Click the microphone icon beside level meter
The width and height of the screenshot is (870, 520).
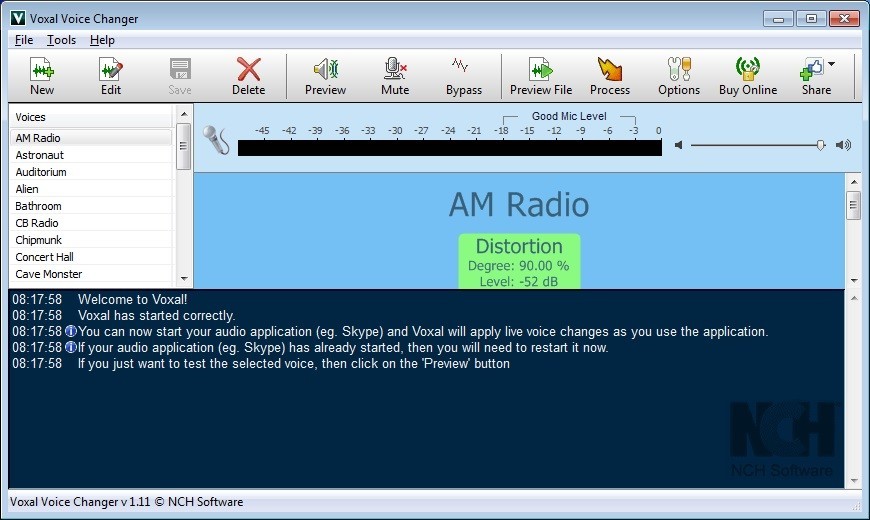point(215,139)
